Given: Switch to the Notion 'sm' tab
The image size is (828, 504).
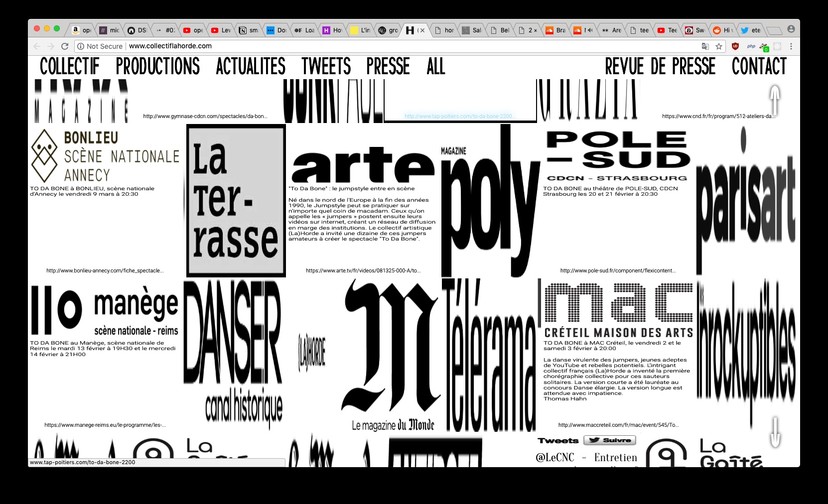Looking at the screenshot, I should click(249, 30).
